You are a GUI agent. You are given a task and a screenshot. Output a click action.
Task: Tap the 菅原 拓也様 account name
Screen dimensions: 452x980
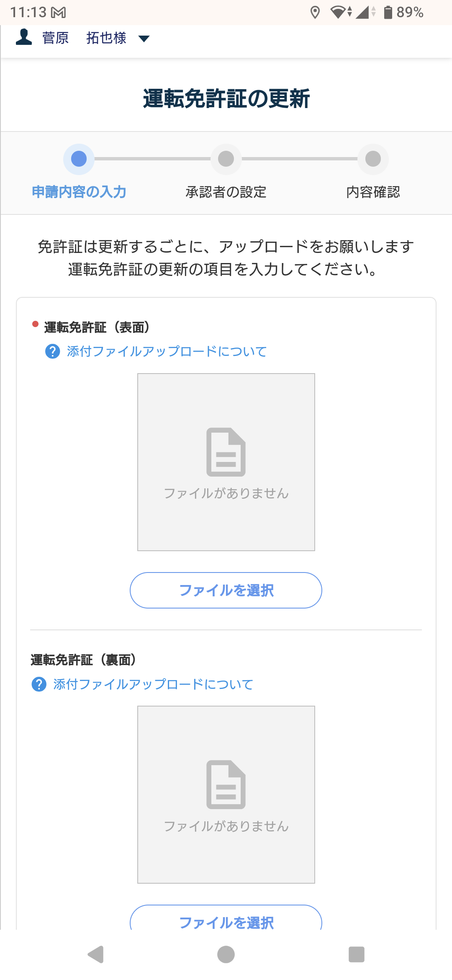84,38
